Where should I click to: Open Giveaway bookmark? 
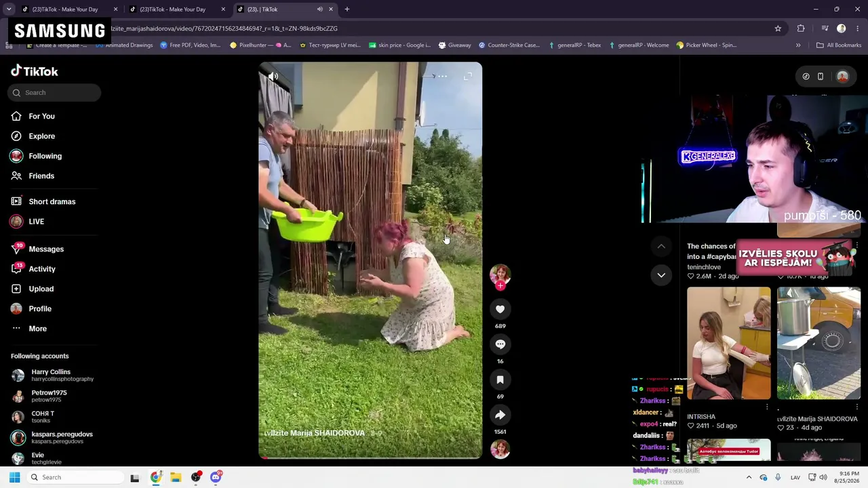coord(454,45)
